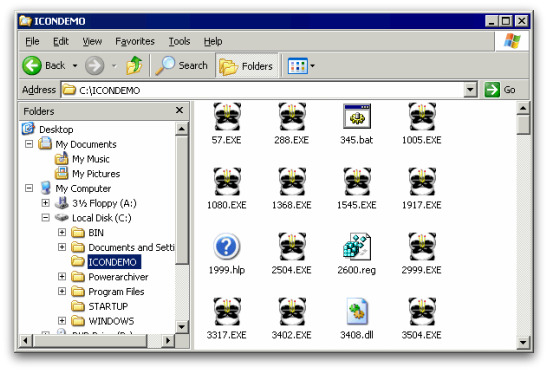Collapse the My Computer node

(x=29, y=188)
